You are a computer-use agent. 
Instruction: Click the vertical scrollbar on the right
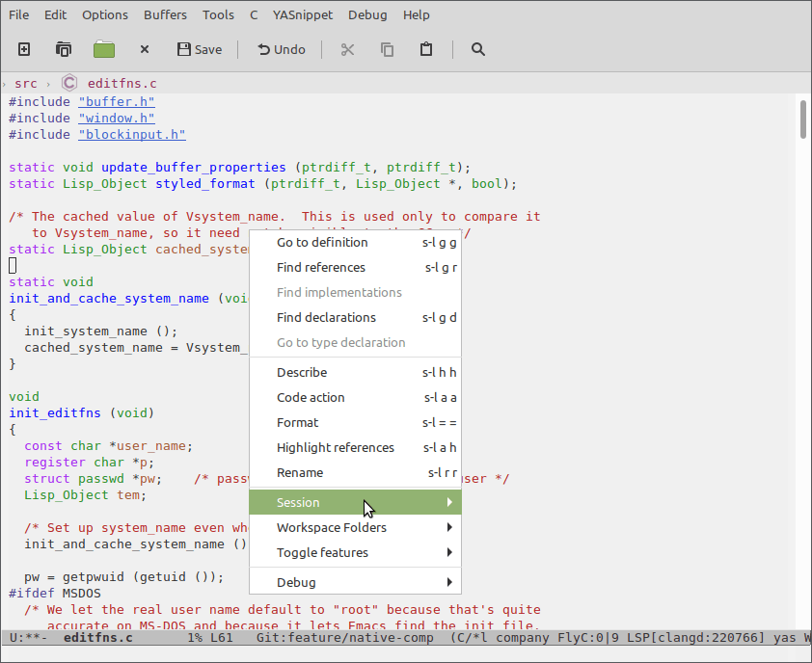pos(801,125)
